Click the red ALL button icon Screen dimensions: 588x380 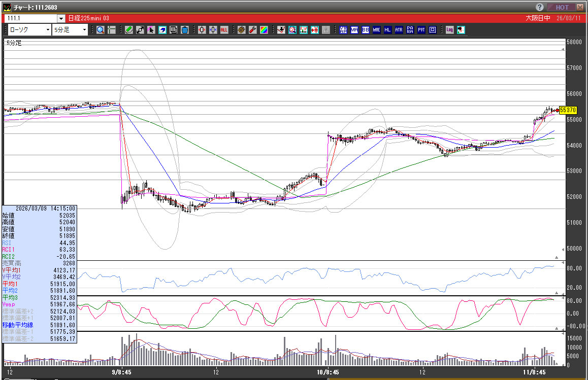224,30
